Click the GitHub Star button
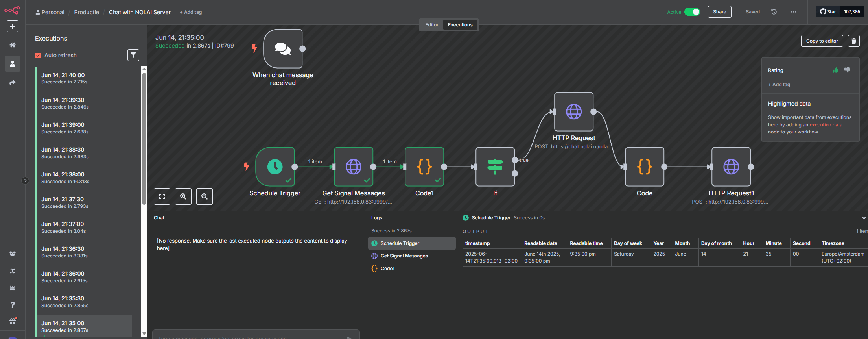 click(x=828, y=12)
